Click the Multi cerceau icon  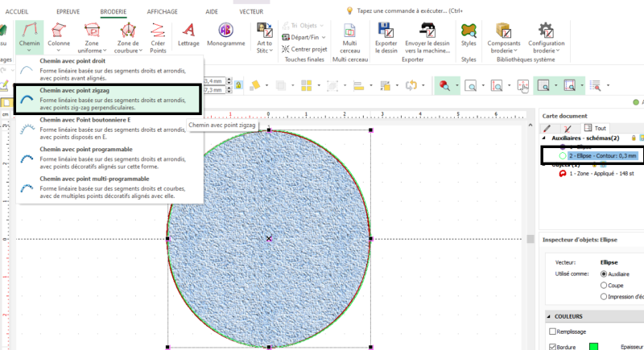click(349, 36)
